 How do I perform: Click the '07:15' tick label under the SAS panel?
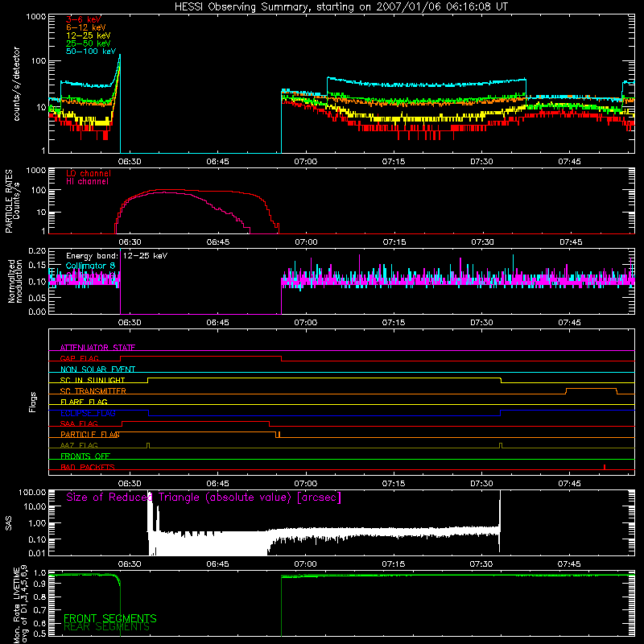[394, 564]
